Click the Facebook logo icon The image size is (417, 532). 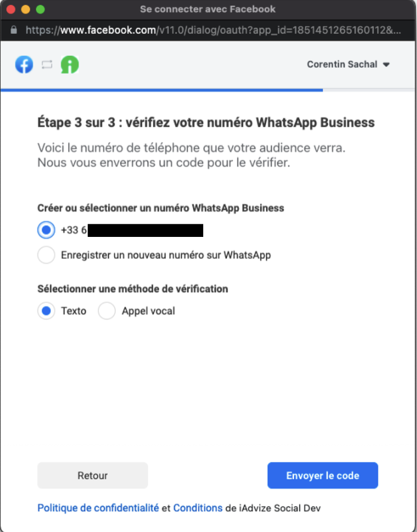(24, 65)
